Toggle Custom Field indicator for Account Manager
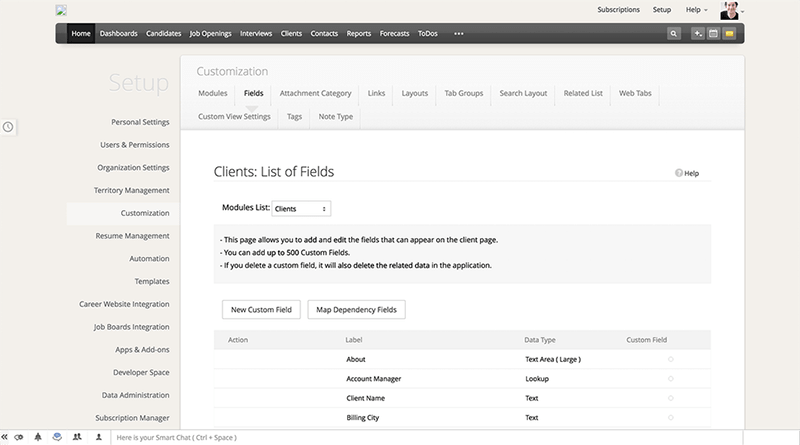800x445 pixels. (670, 379)
